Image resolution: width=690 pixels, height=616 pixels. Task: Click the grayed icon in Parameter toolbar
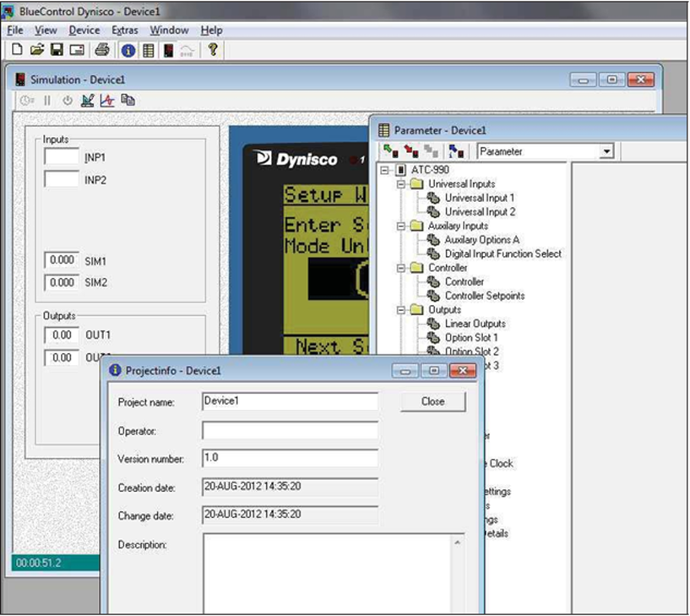[x=431, y=151]
